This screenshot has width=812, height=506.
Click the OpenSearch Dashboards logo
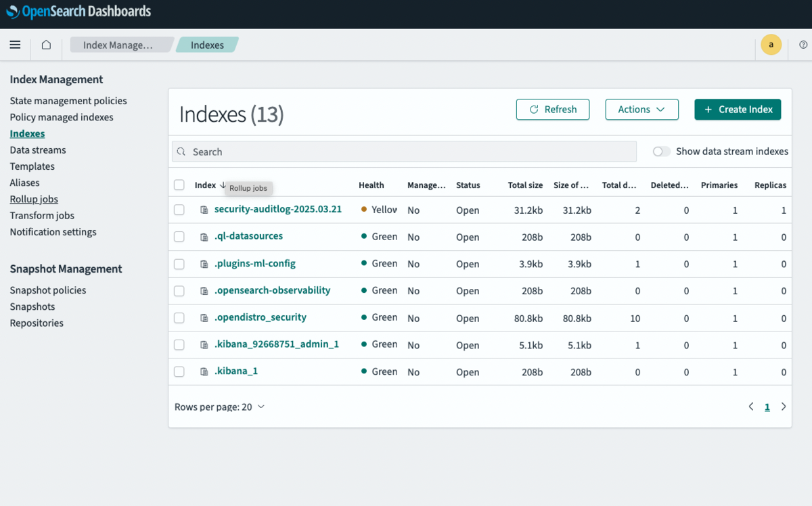click(x=78, y=11)
